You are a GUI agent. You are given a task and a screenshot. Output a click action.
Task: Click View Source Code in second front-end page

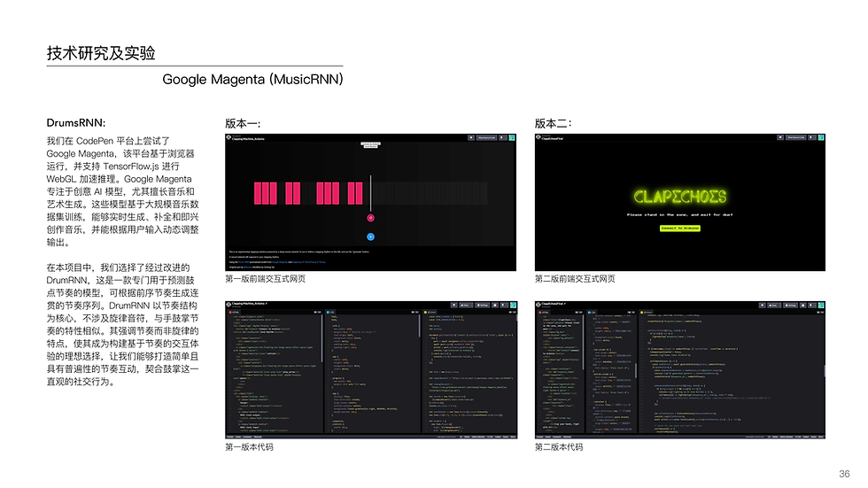click(796, 138)
